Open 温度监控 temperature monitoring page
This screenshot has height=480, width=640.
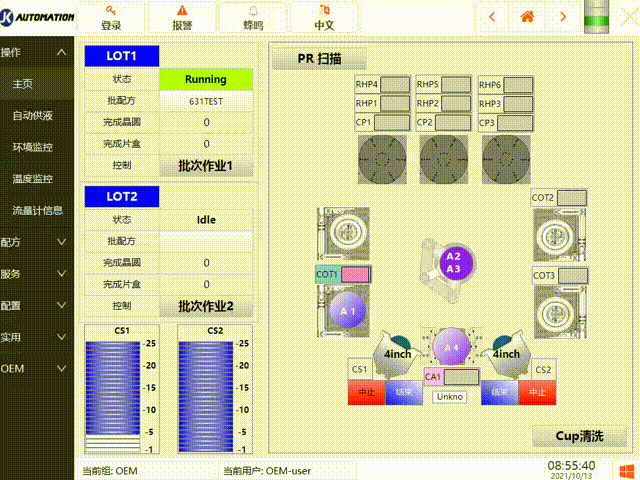[x=33, y=179]
